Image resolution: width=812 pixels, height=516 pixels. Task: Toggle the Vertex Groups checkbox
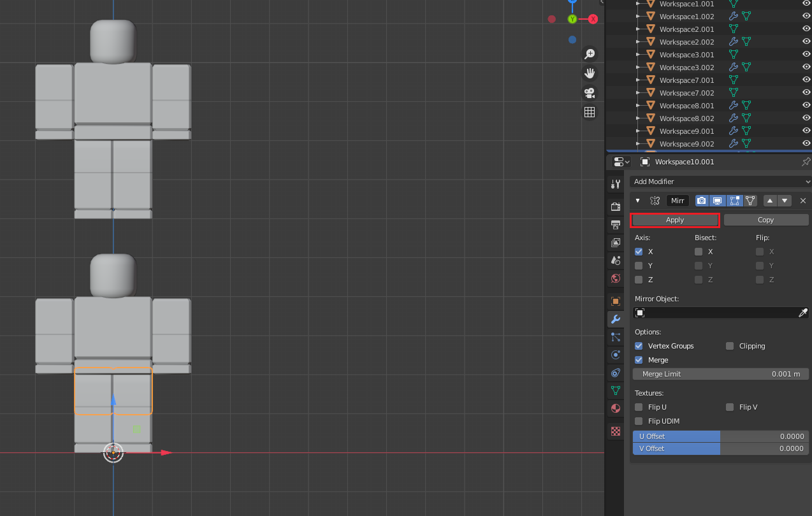click(639, 346)
